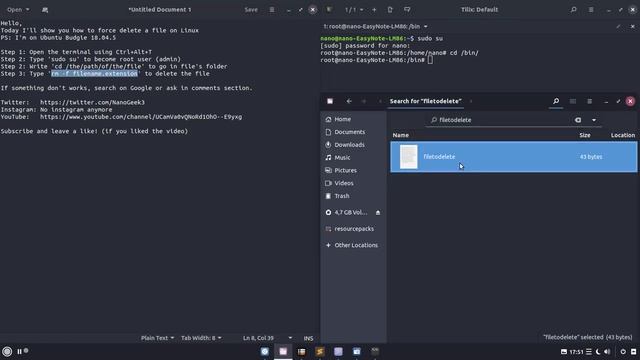Pause the recording in the panel

(19, 351)
